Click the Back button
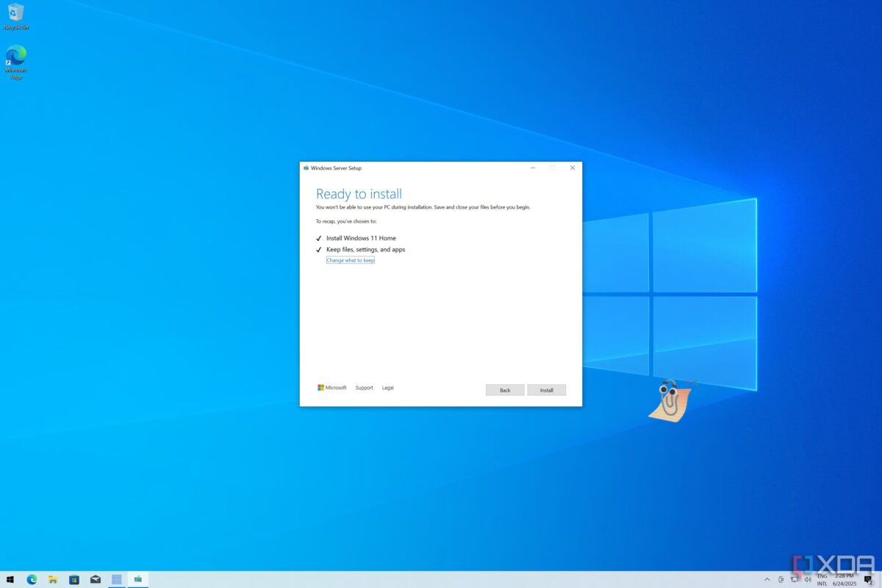882x588 pixels. [505, 390]
